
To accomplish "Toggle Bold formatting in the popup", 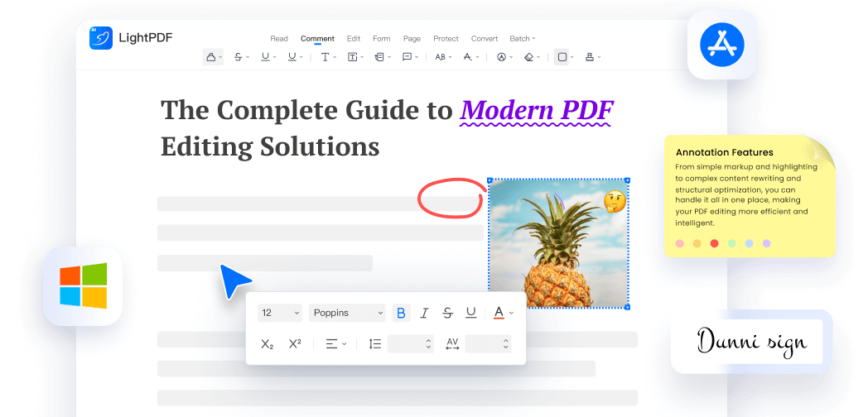I will point(402,313).
